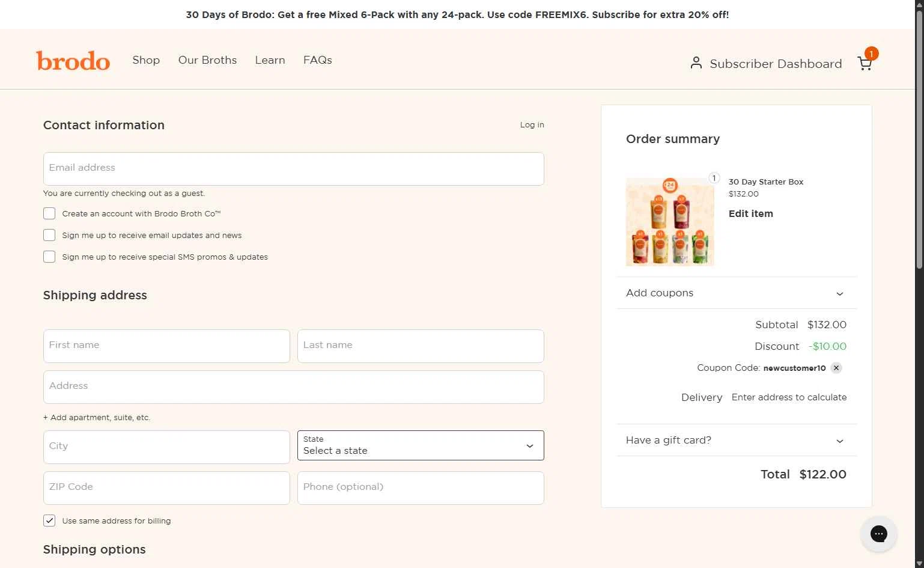
Task: Click Edit item for Starter Box
Action: pos(750,213)
